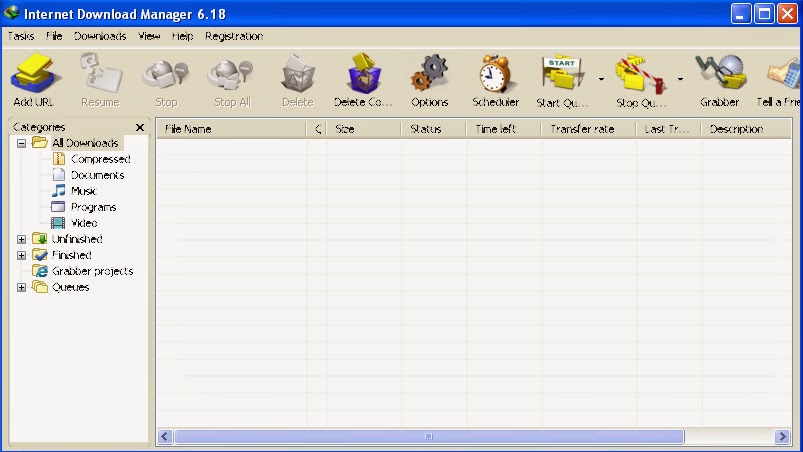Open the Options gear icon
The width and height of the screenshot is (803, 452).
[429, 75]
